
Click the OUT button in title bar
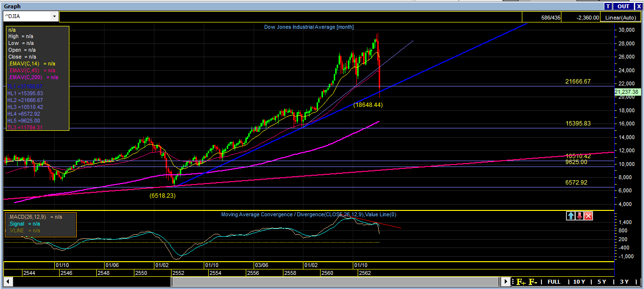click(x=623, y=6)
